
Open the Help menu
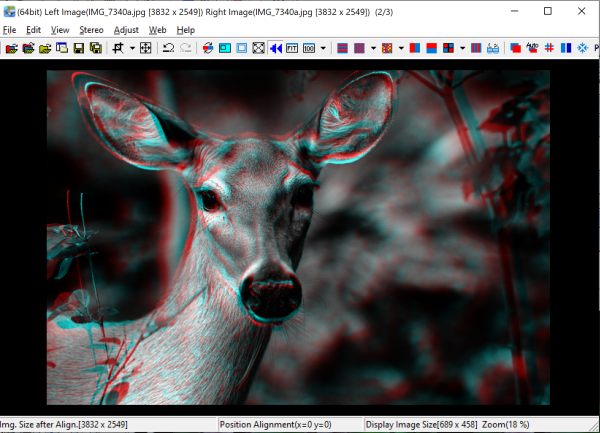[x=185, y=30]
